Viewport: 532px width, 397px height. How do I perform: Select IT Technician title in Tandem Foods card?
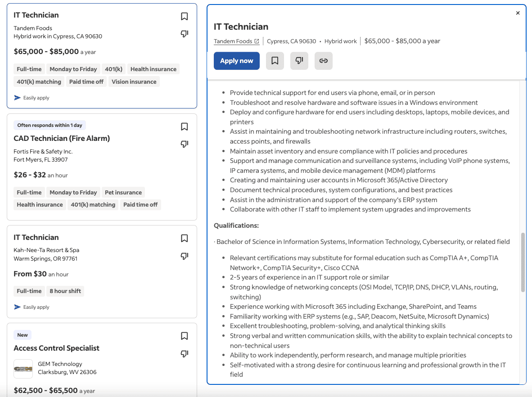tap(36, 15)
